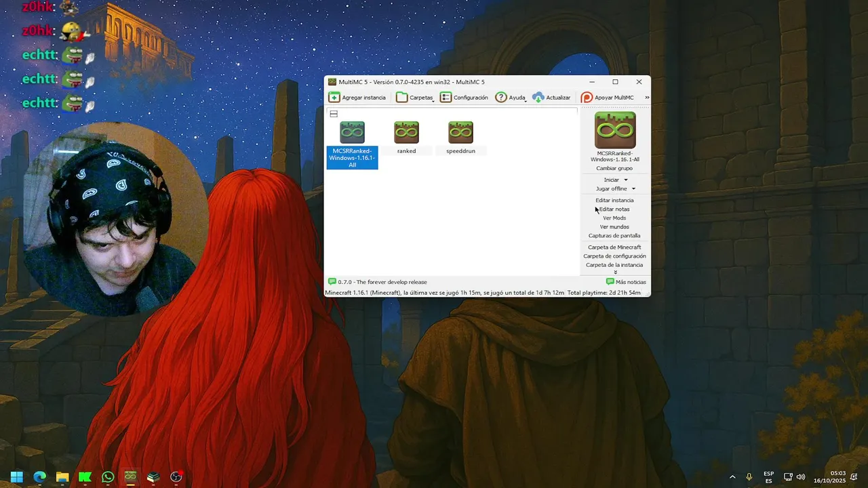Open the Carpetas dropdown in the toolbar

coord(415,98)
